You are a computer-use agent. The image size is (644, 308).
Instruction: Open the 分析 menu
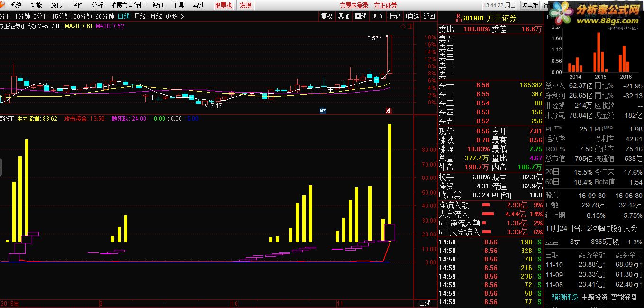click(x=97, y=5)
